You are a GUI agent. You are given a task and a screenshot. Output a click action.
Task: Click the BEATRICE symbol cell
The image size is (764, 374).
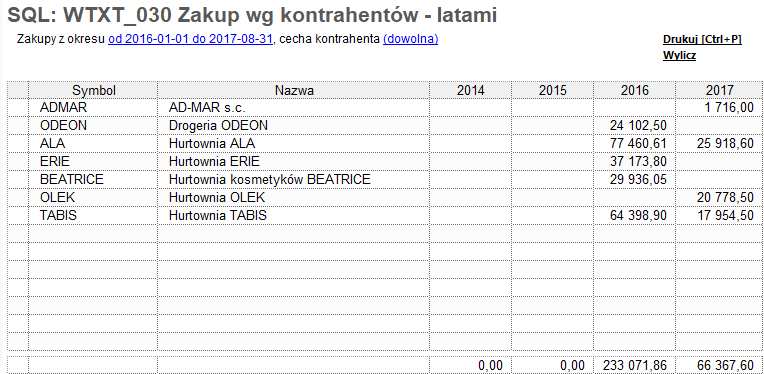click(x=93, y=179)
